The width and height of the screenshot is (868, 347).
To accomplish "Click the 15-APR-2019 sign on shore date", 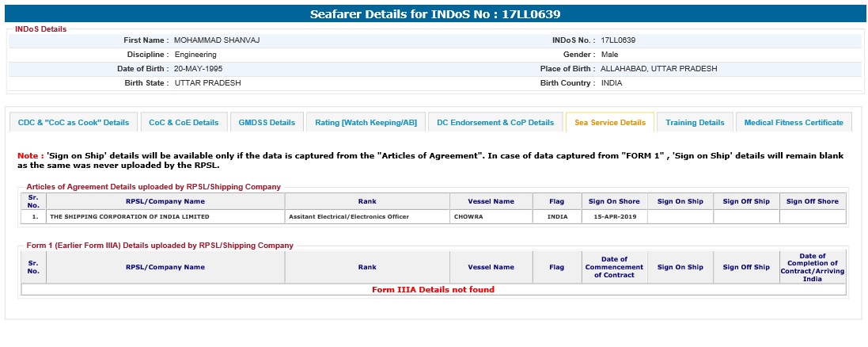I will 614,216.
